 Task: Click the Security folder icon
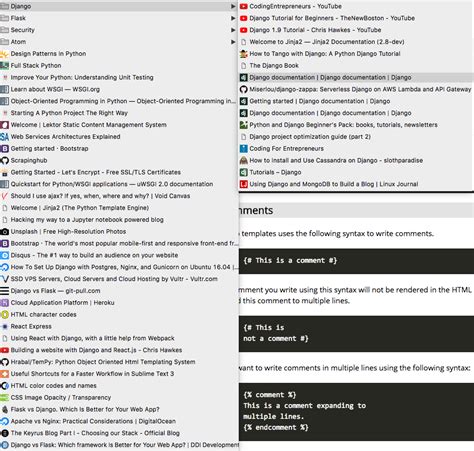tap(4, 30)
